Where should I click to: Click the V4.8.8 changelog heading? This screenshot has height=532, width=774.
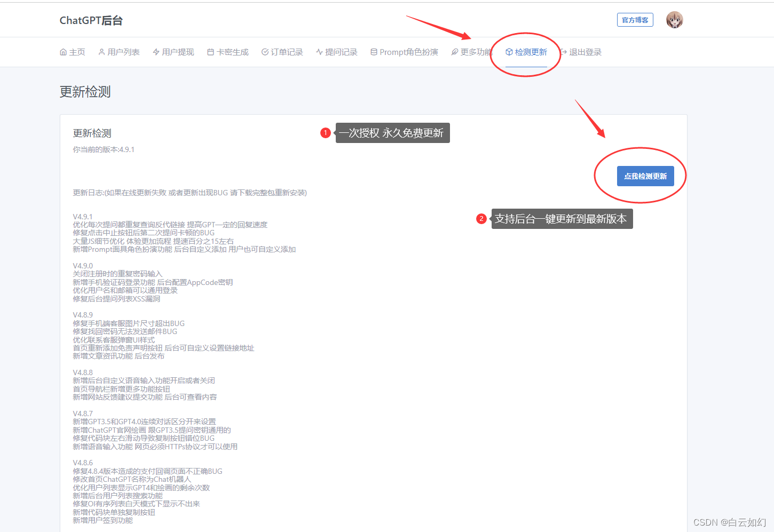click(x=83, y=372)
